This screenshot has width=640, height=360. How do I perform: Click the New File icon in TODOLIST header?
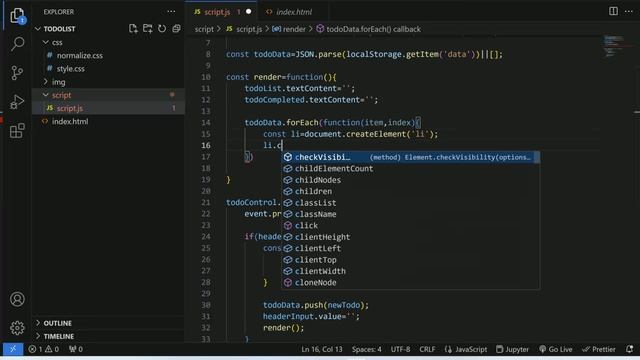tap(133, 29)
